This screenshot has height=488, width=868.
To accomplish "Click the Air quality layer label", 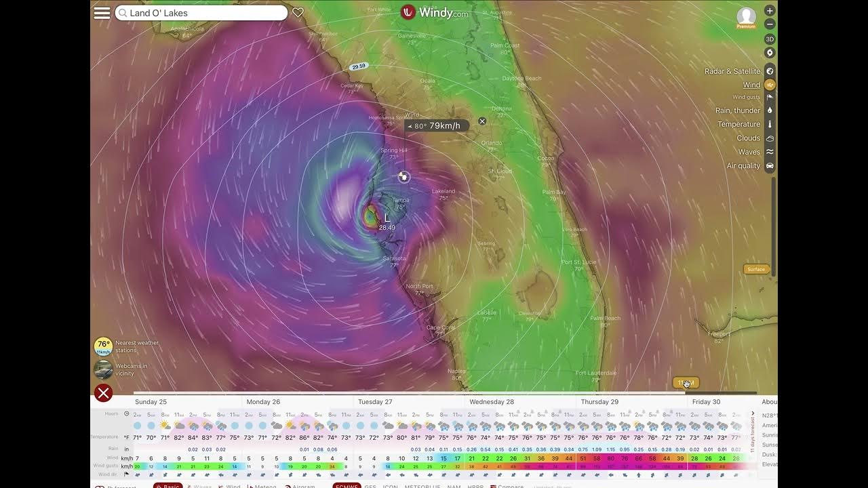I will click(744, 165).
